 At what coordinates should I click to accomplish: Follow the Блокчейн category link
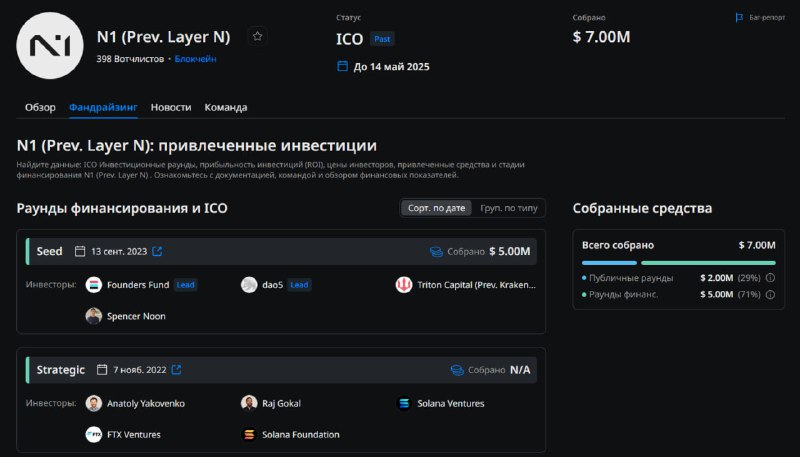195,59
